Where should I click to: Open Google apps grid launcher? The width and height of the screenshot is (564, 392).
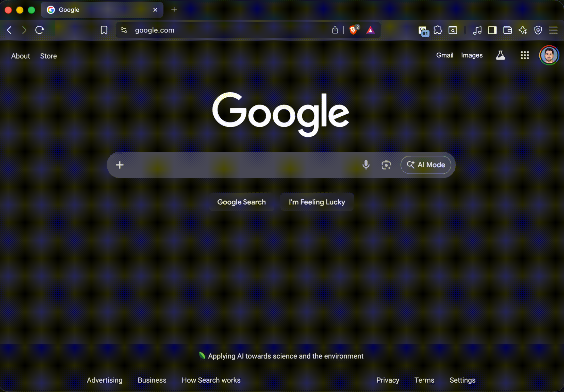pyautogui.click(x=525, y=55)
